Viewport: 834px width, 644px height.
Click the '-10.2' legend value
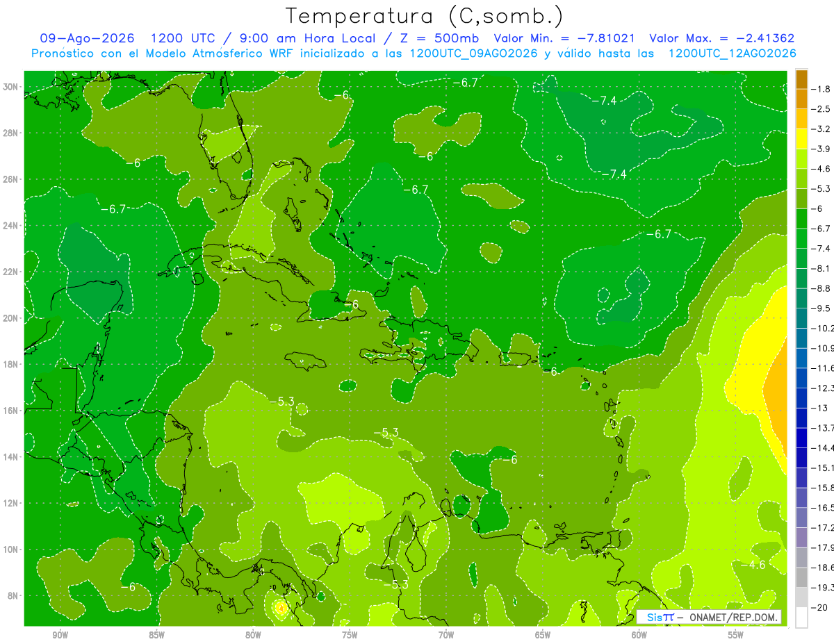click(x=824, y=328)
